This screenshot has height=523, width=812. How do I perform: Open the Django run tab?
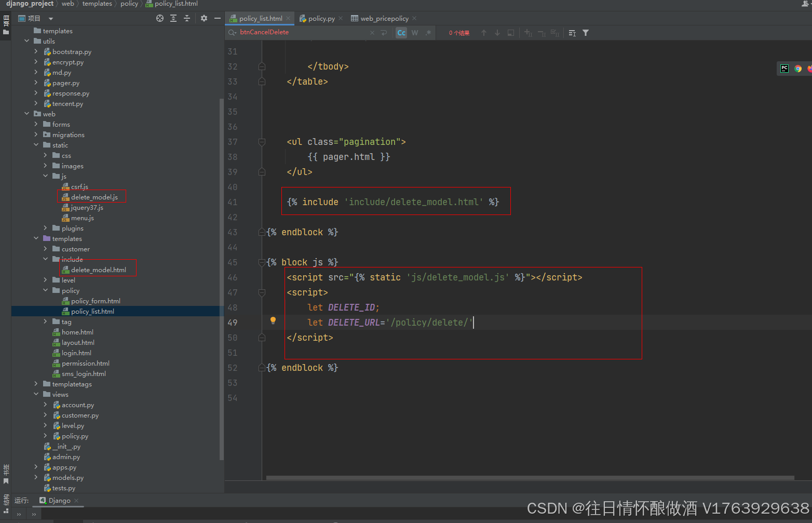click(x=59, y=501)
